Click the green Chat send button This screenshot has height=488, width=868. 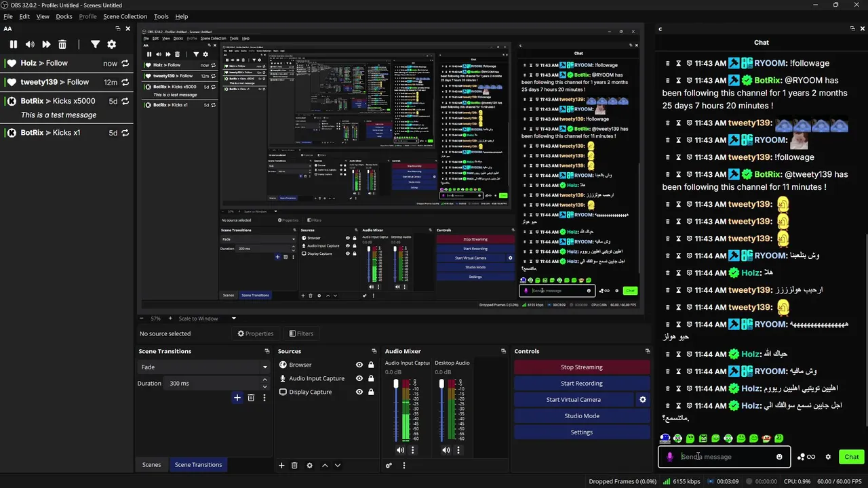pyautogui.click(x=852, y=457)
